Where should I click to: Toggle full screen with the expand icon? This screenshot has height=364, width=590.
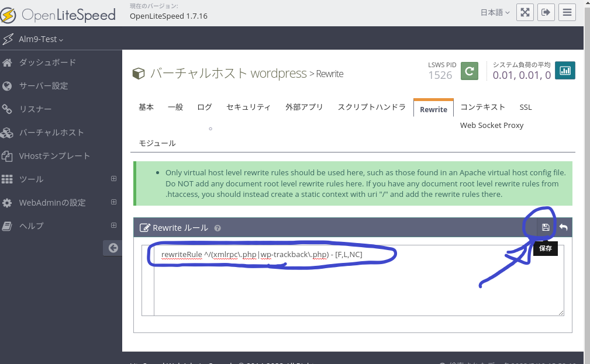pos(525,12)
